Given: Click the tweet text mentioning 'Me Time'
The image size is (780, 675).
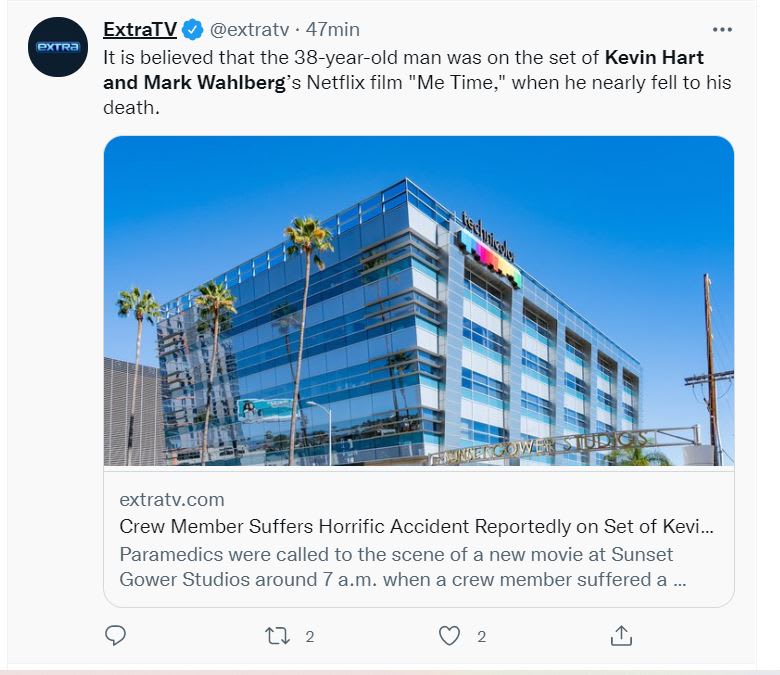Looking at the screenshot, I should [x=440, y=82].
